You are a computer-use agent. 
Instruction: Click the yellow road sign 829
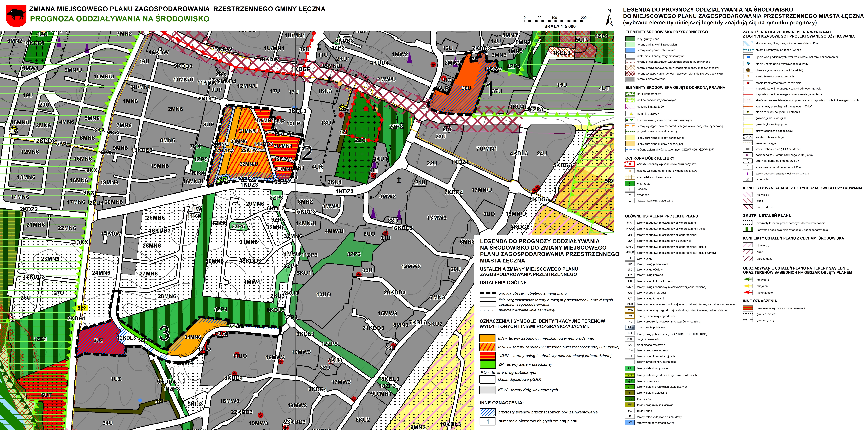click(x=82, y=308)
